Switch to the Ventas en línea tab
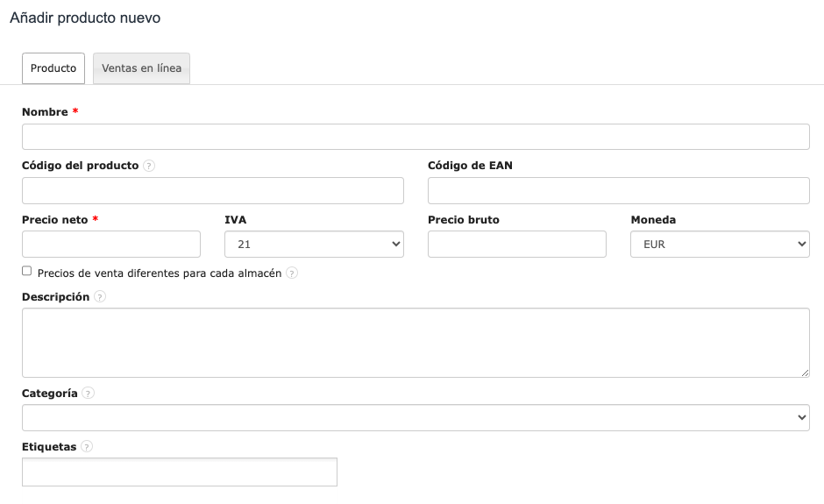The height and width of the screenshot is (504, 824). click(141, 68)
